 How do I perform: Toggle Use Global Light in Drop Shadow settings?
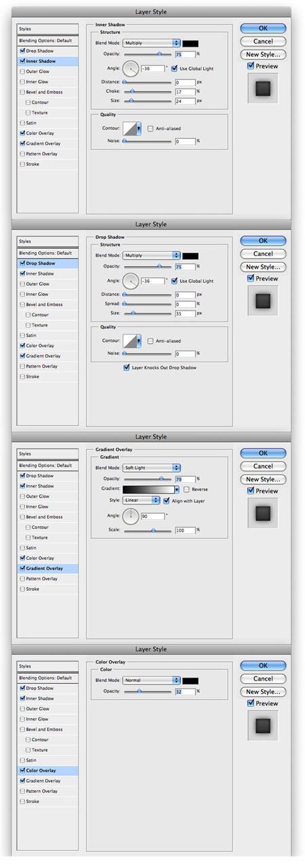point(174,281)
